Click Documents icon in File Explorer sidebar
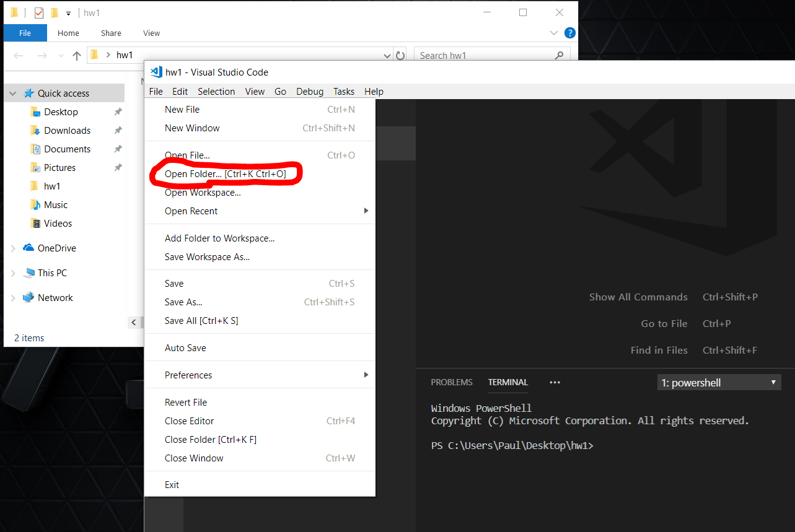Viewport: 795px width, 532px height. [35, 149]
